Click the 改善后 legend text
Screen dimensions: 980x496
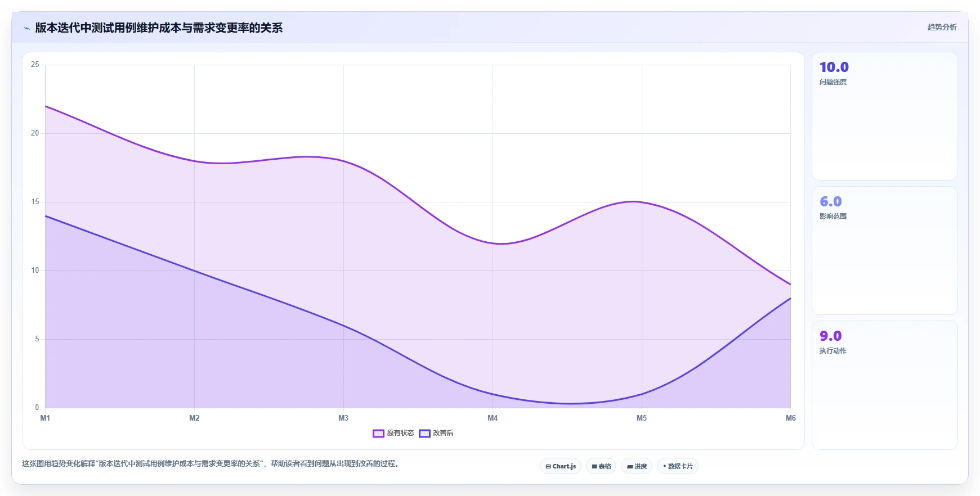[x=443, y=433]
